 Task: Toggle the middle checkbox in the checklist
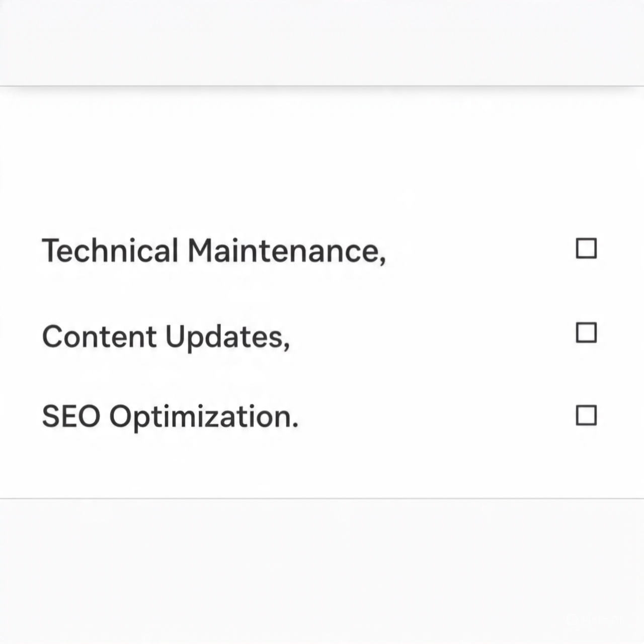tap(585, 333)
